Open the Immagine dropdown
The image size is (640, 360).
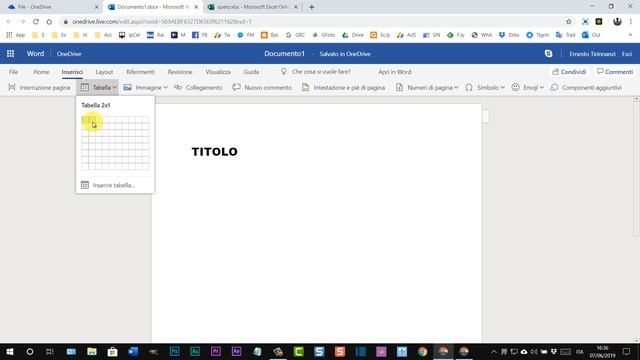tap(145, 87)
